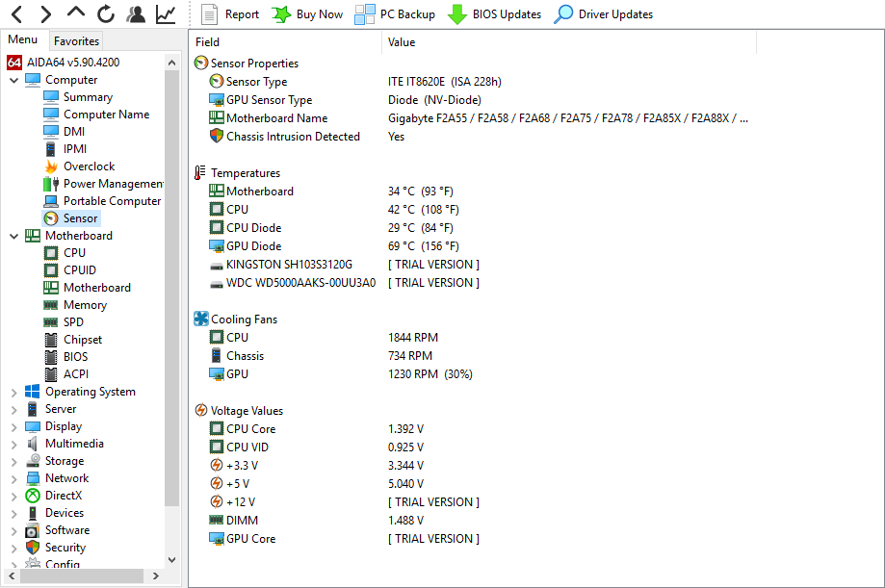
Task: Expand the Operating System node
Action: [14, 393]
